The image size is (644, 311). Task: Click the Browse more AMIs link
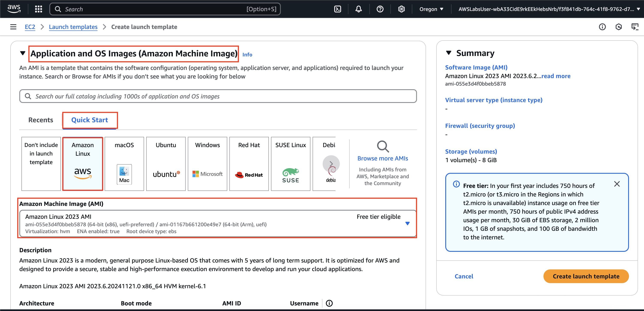click(382, 158)
